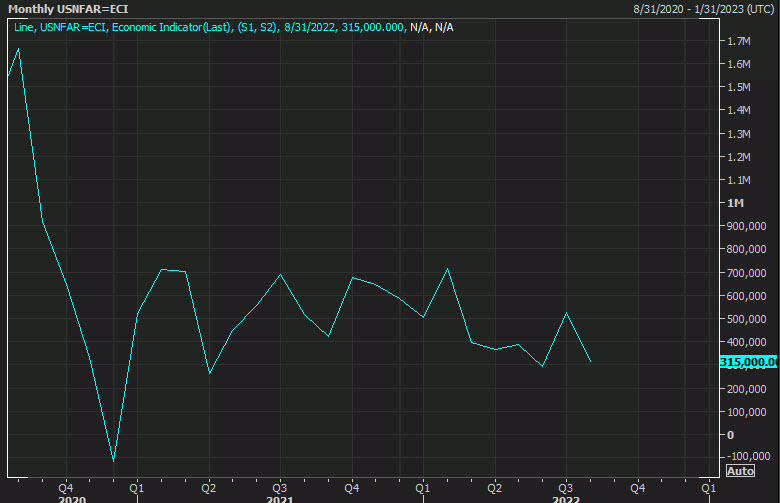780x503 pixels.
Task: Click the bold 1M axis label
Action: click(x=735, y=203)
